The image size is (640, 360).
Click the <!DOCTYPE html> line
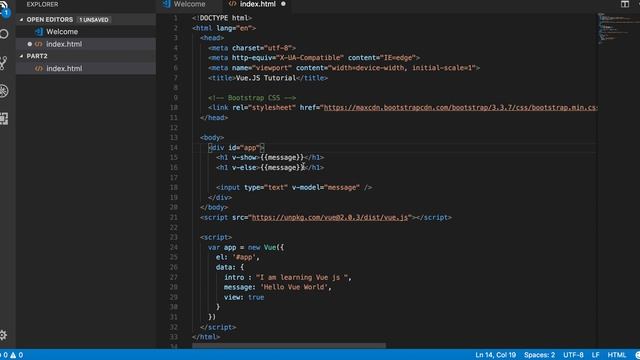[x=222, y=18]
